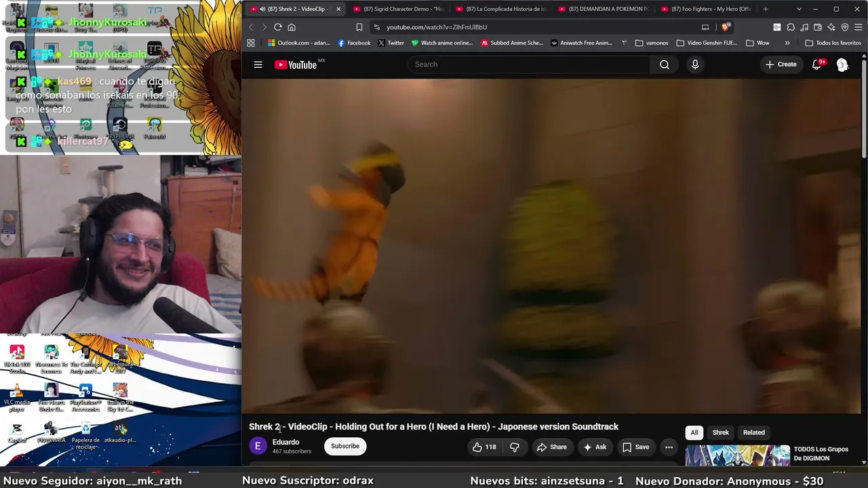The image size is (868, 488).
Task: Open atkaudio plugin desktop shortcut
Action: 120,433
